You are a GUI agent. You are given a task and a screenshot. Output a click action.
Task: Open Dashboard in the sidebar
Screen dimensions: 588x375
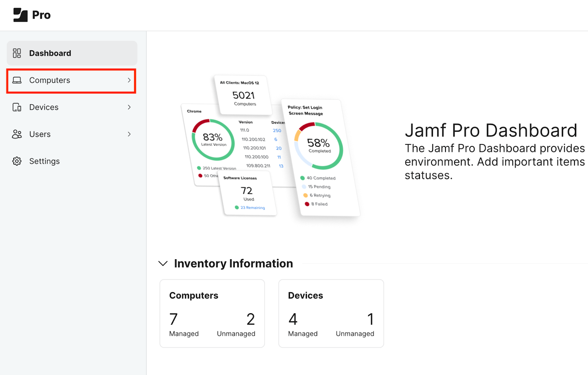(72, 53)
